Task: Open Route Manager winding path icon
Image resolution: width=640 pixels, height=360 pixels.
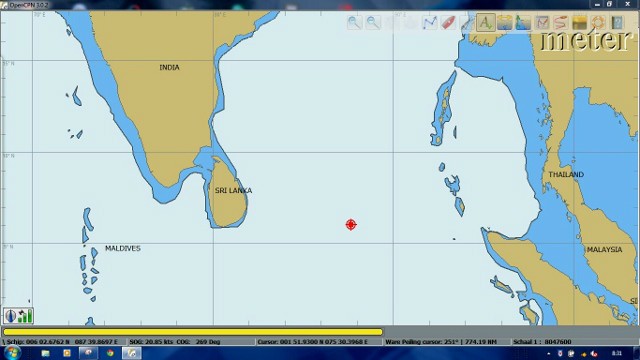Action: tap(561, 22)
